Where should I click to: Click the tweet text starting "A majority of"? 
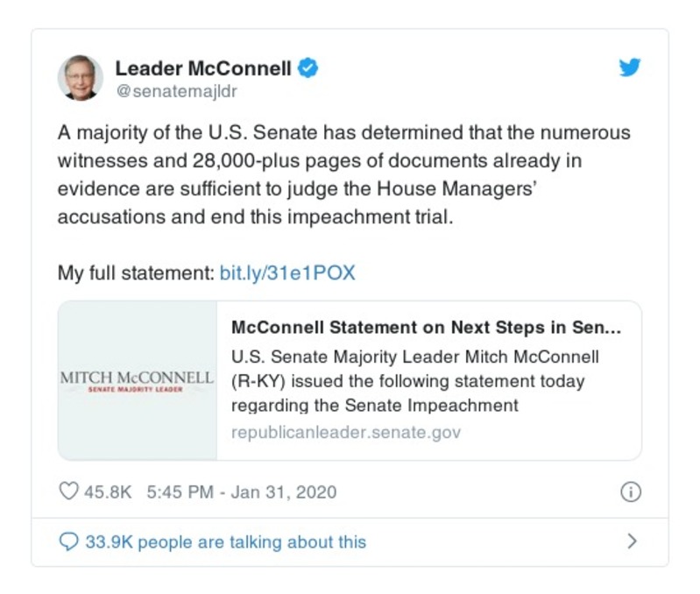343,174
